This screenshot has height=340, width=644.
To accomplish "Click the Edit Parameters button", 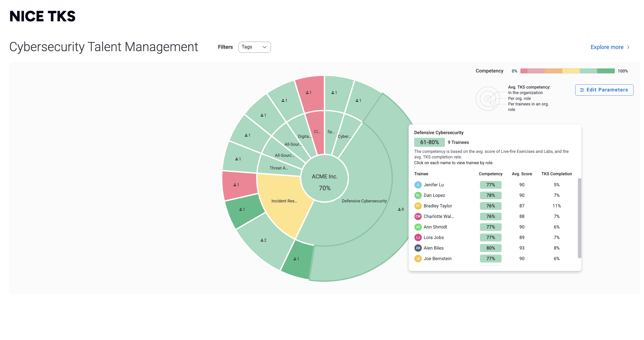I will [604, 90].
